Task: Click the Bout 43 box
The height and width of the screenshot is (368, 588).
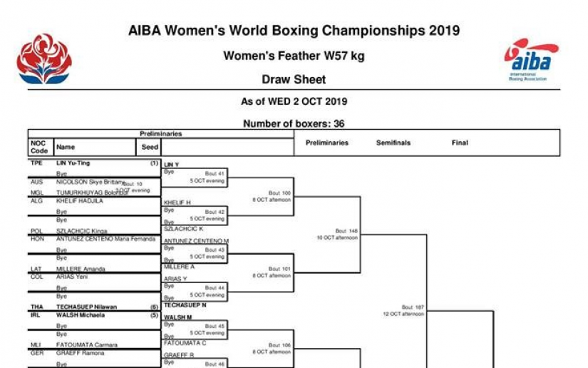Action: [195, 253]
